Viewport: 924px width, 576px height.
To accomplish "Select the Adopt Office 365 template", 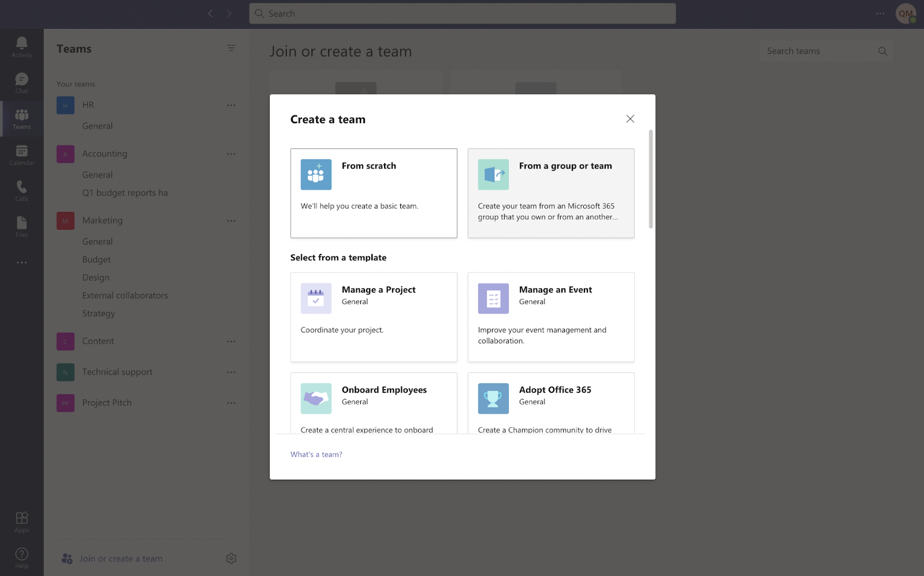I will pyautogui.click(x=551, y=403).
